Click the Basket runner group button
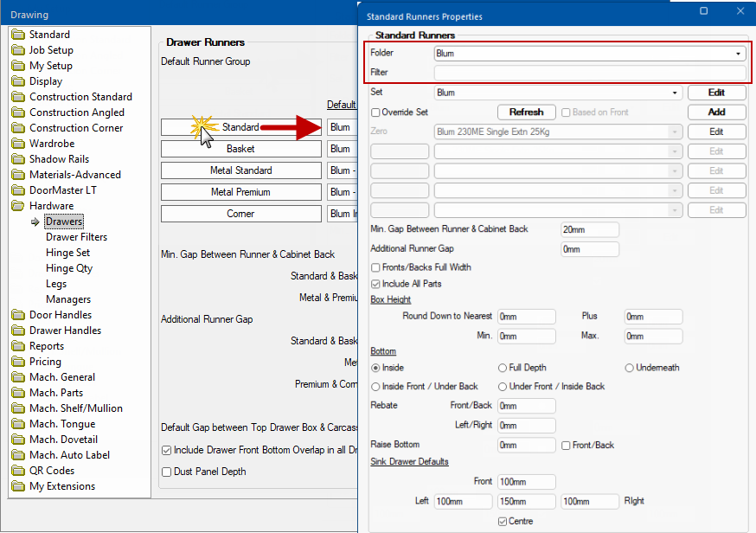 [x=241, y=149]
